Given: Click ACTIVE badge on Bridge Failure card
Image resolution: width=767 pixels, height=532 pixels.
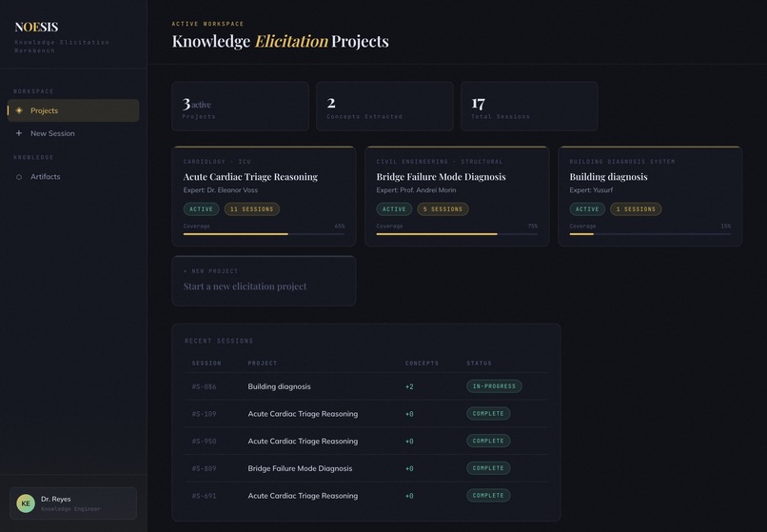Looking at the screenshot, I should click(x=394, y=209).
